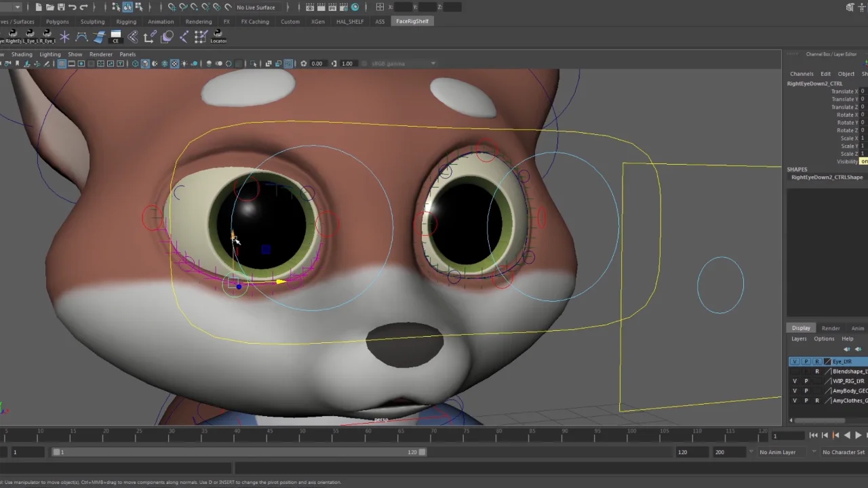Run the Locator shelf script
868x488 pixels.
point(218,36)
